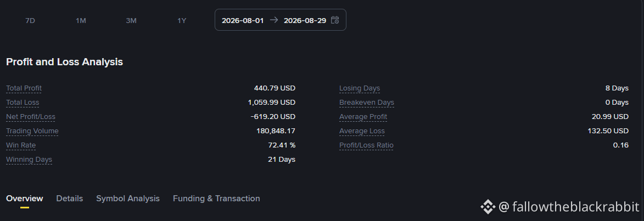Click the Binance logo watermark icon
Screen dimensions: 644x221
click(488, 207)
